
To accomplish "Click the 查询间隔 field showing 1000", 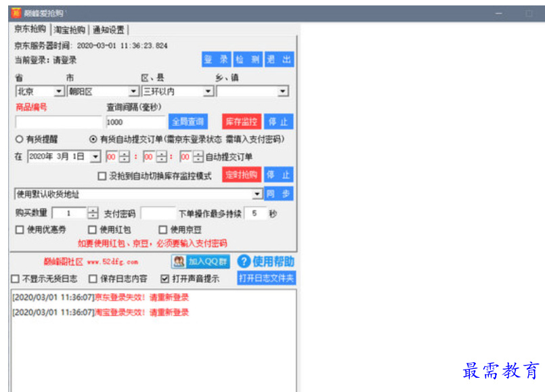I will pos(135,122).
